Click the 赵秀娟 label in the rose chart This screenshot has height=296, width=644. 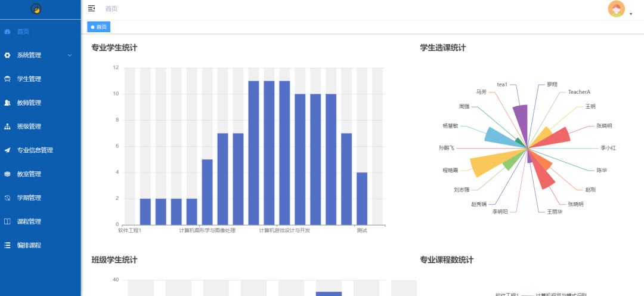click(479, 204)
